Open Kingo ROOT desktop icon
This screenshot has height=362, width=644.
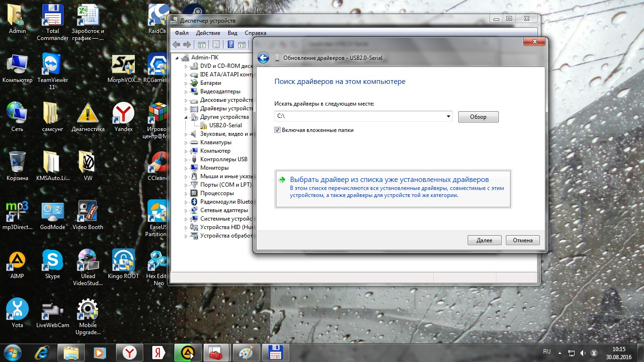(124, 264)
